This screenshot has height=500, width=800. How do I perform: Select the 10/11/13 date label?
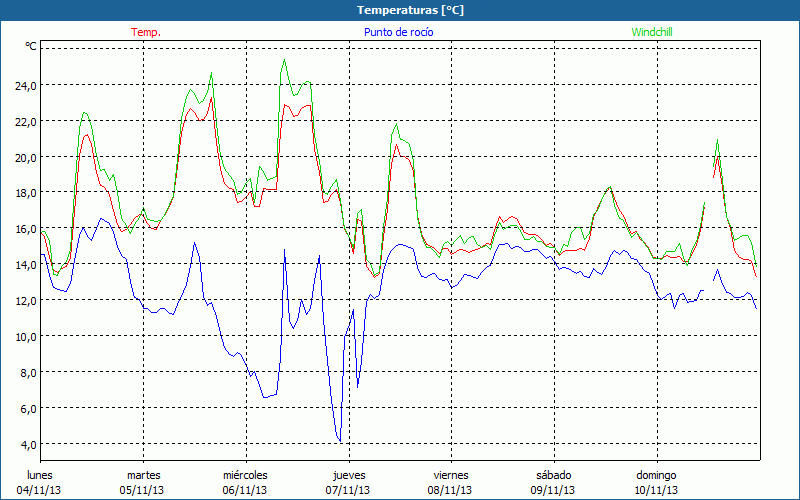coord(656,490)
